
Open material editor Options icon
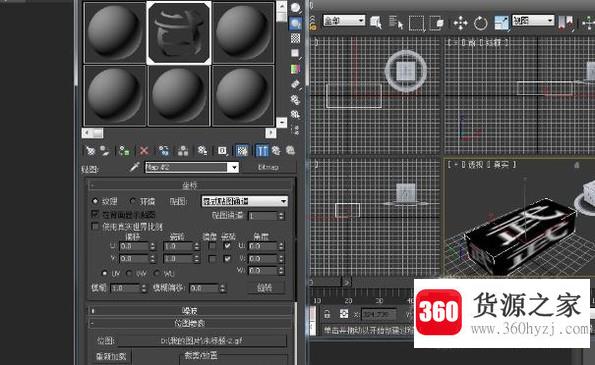296,100
